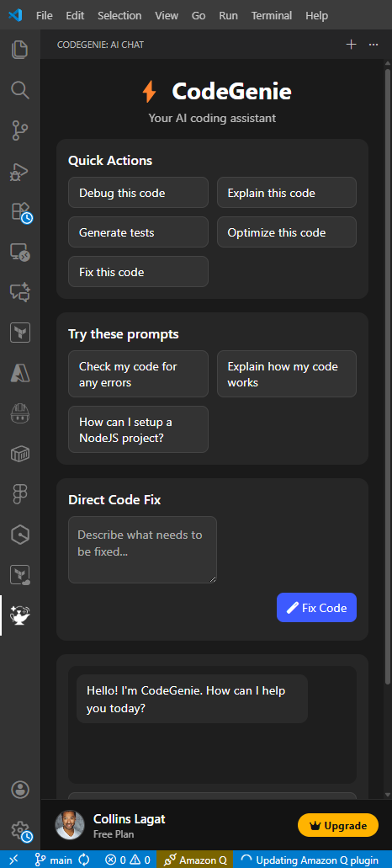Open the Selection menu
This screenshot has height=868, width=392.
(x=119, y=15)
